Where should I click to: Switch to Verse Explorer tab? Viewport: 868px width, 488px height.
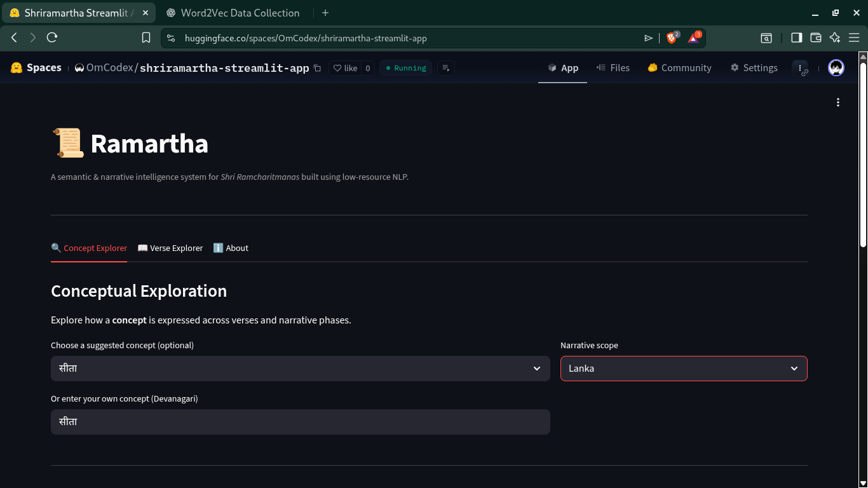pyautogui.click(x=170, y=248)
